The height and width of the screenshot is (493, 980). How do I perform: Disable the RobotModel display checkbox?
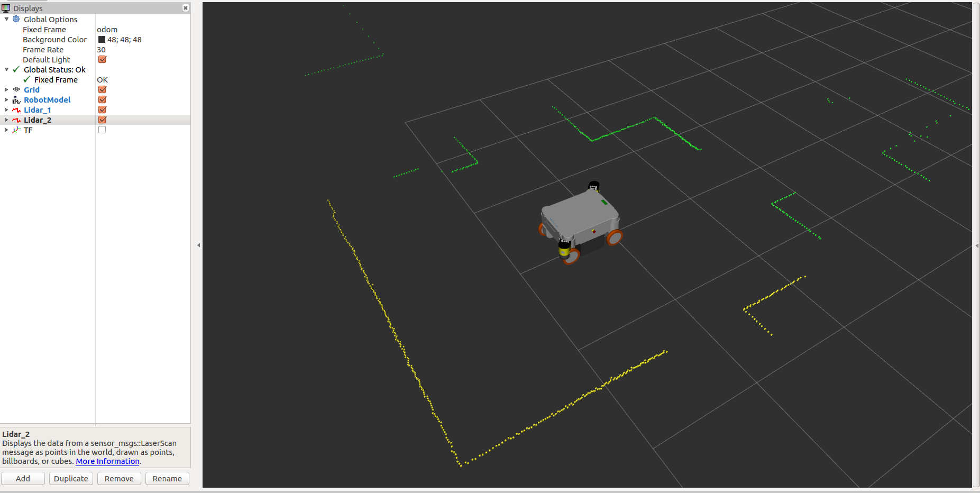pyautogui.click(x=103, y=99)
